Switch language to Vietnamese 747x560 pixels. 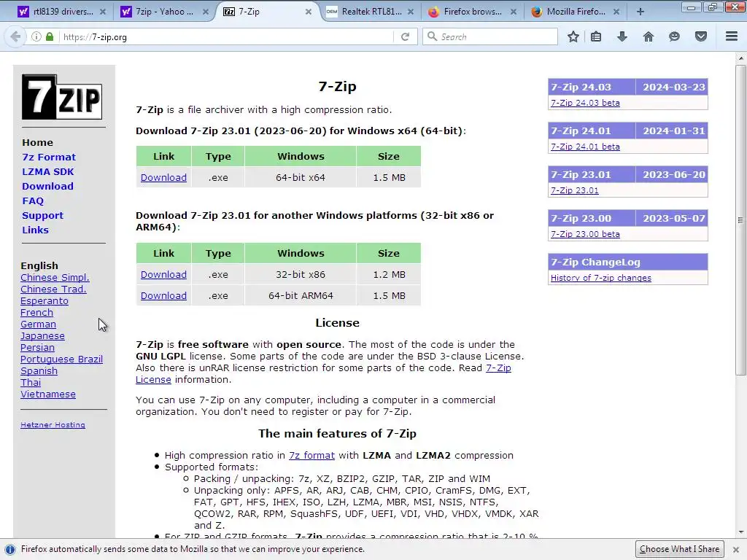pos(47,394)
